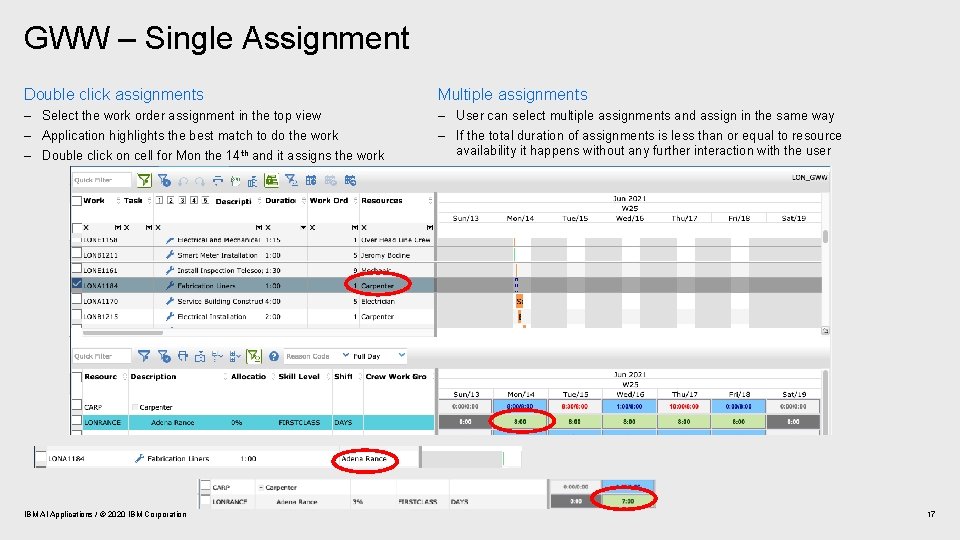
Task: Click the greyed-out calendar icon in the top toolbar
Action: tap(331, 180)
